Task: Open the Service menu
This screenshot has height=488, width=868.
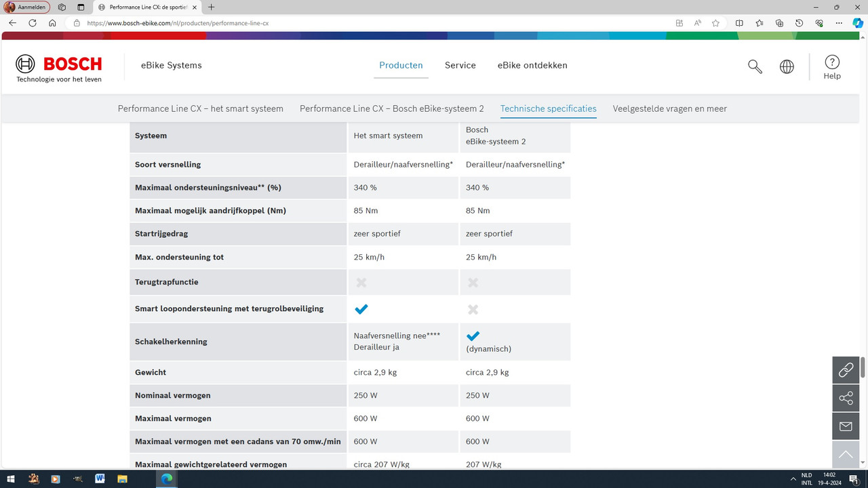Action: [x=460, y=66]
